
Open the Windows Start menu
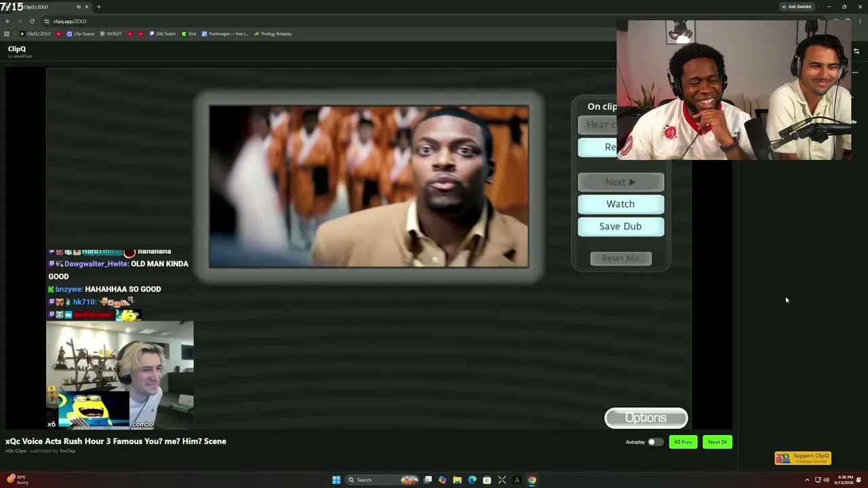coord(336,480)
